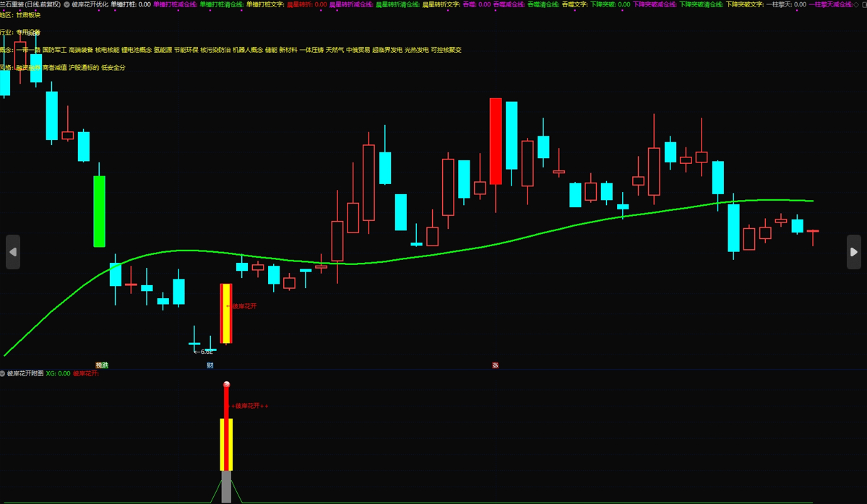
Task: Click the 兰石重装(日线,前复权) title
Action: coord(30,4)
